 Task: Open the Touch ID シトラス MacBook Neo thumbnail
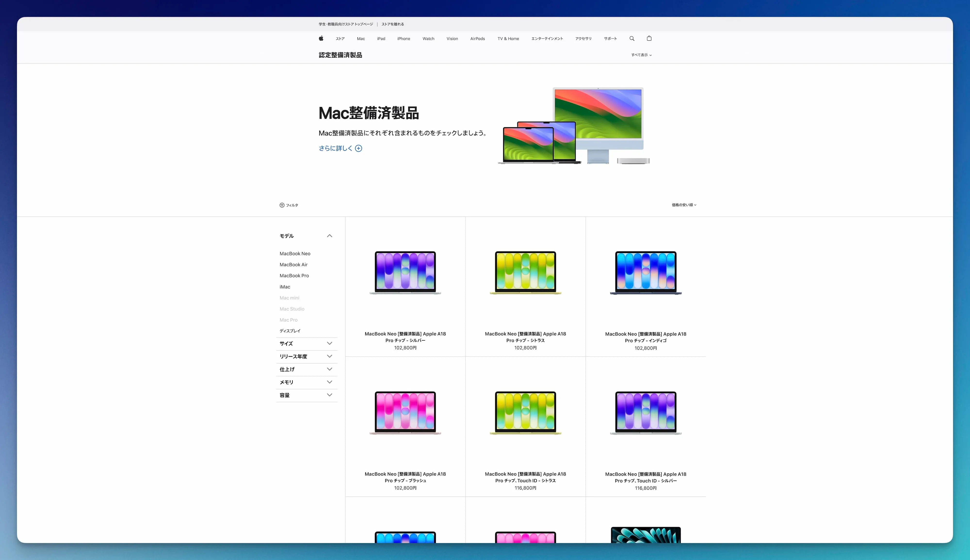(x=525, y=413)
